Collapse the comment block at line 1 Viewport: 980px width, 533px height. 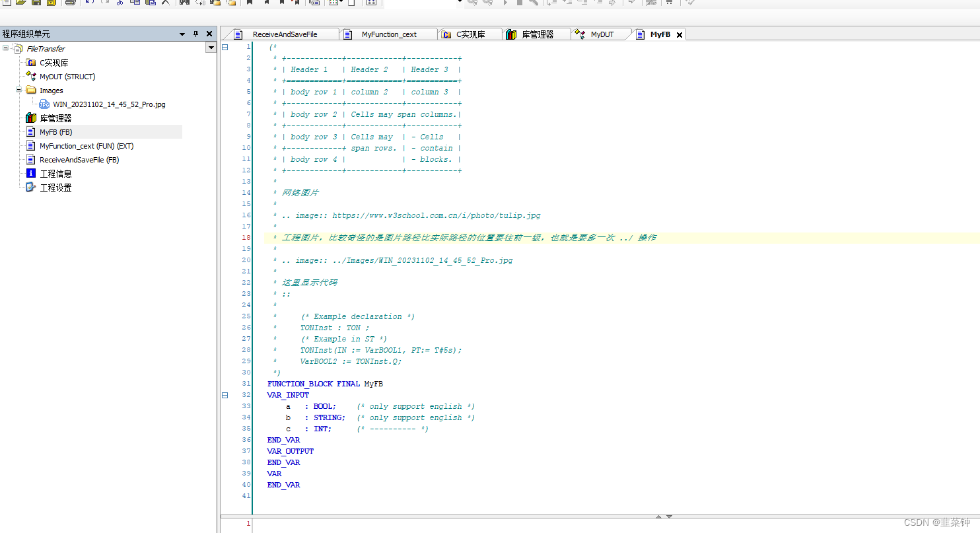point(225,47)
